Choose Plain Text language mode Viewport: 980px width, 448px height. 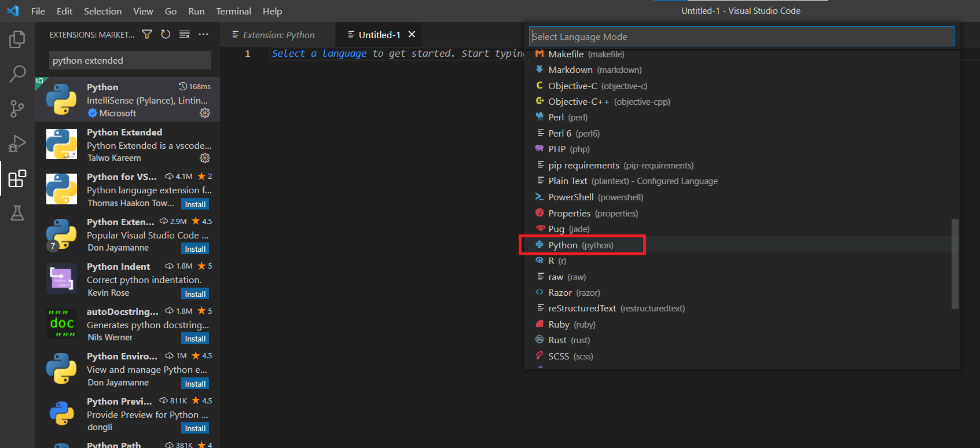[x=742, y=181]
